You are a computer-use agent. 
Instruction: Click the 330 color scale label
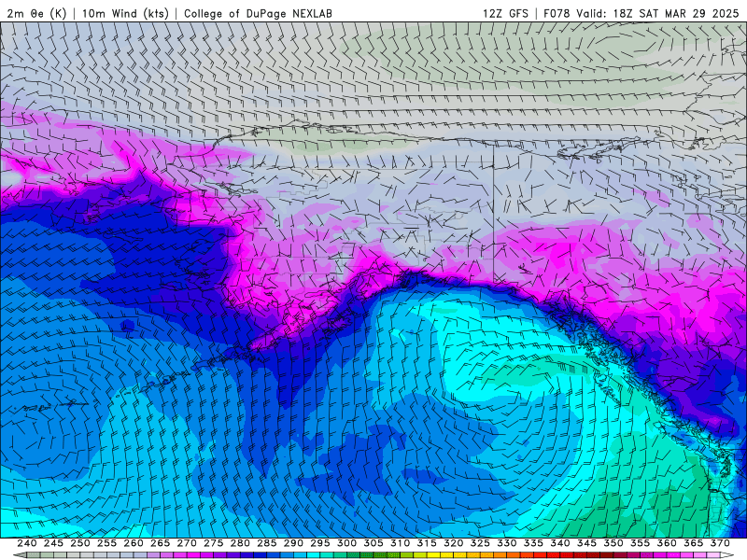click(x=507, y=543)
